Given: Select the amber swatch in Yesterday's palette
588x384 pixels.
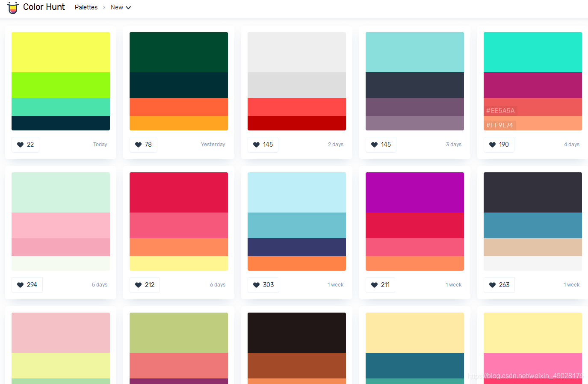Looking at the screenshot, I should 179,123.
